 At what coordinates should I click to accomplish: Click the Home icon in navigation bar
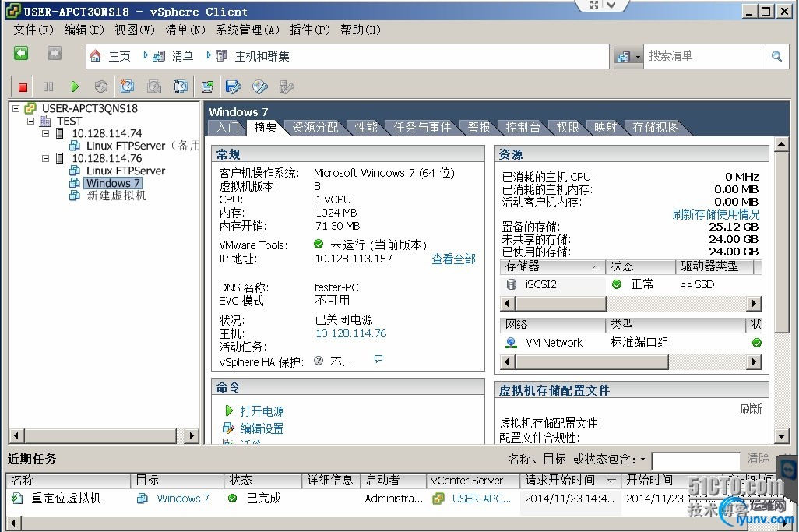[x=95, y=55]
